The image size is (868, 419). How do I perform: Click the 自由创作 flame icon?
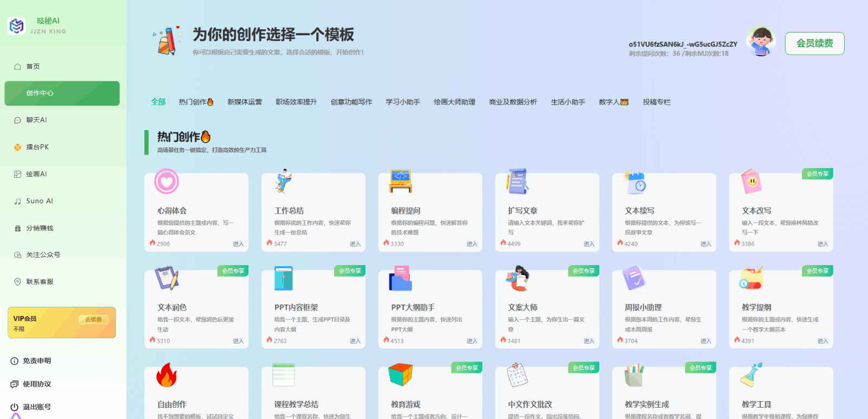tap(167, 375)
